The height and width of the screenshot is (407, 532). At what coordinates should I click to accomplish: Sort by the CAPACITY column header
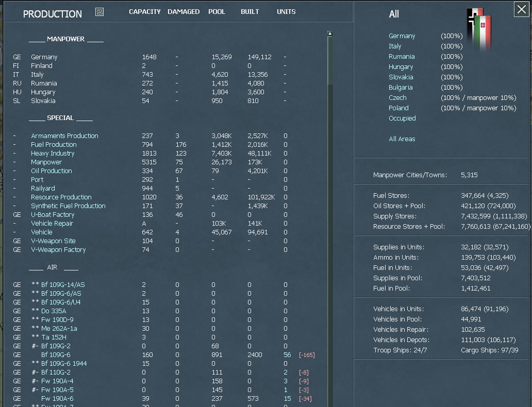(144, 11)
